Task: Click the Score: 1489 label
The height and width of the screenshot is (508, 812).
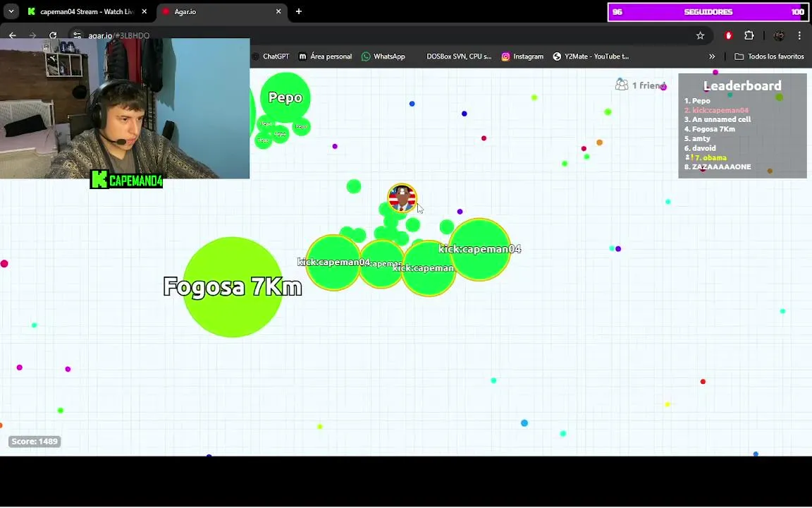Action: coord(34,441)
